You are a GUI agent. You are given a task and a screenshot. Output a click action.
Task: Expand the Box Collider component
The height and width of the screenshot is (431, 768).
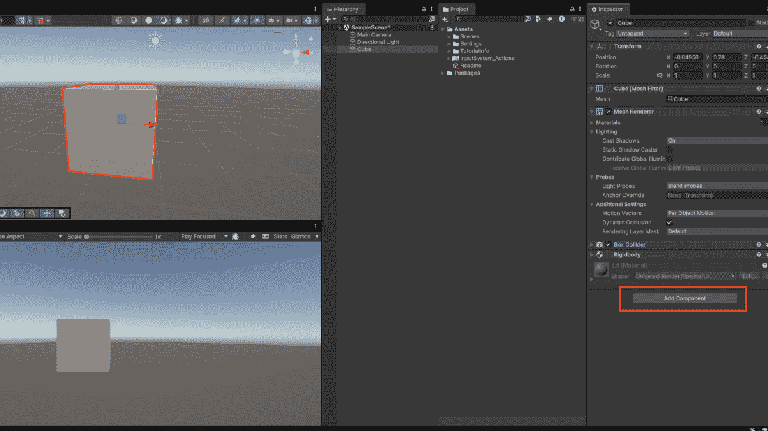[592, 244]
